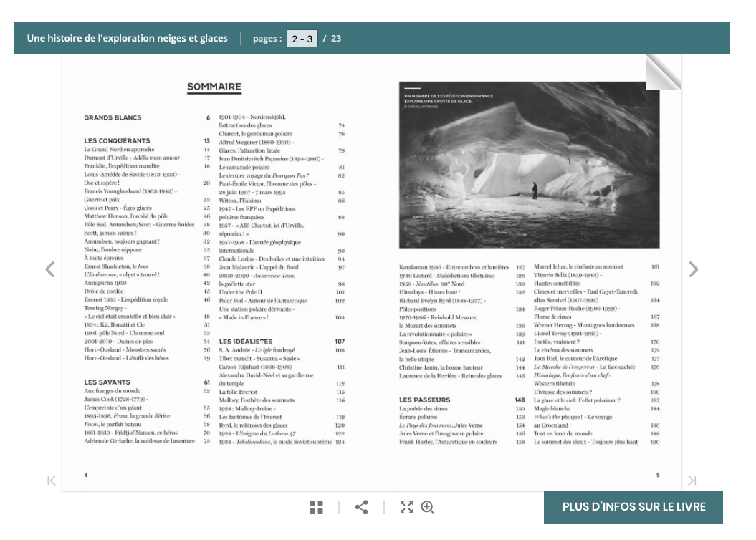Zoom in using the magnifier plus icon
Image resolution: width=756 pixels, height=540 pixels.
(x=428, y=507)
